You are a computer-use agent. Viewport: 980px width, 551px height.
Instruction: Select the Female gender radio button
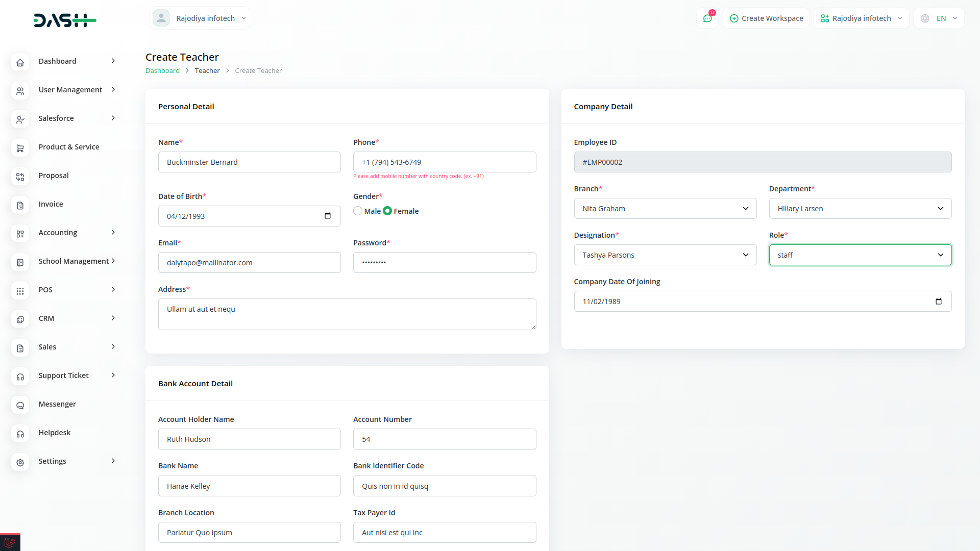(x=387, y=211)
